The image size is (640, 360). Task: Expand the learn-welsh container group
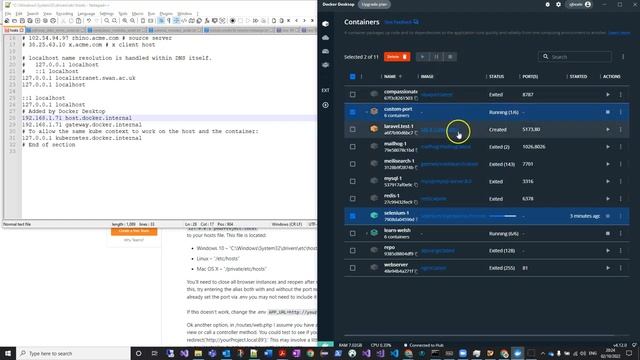[x=366, y=233]
